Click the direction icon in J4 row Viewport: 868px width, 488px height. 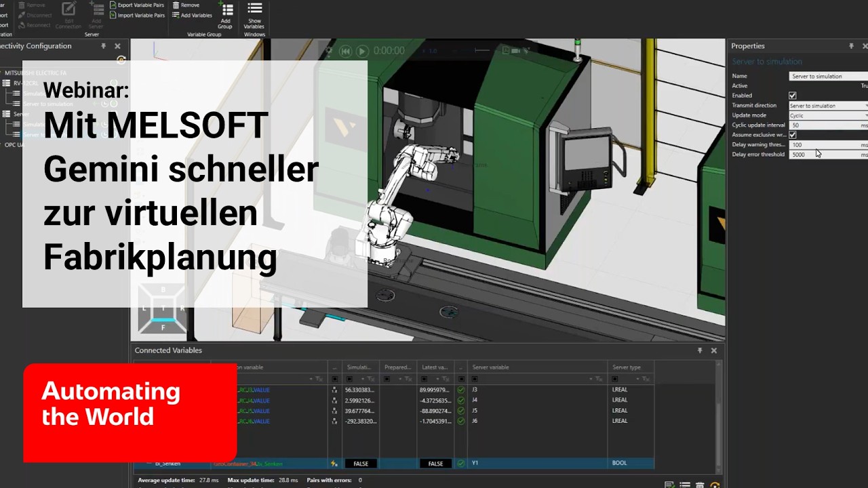pyautogui.click(x=334, y=401)
